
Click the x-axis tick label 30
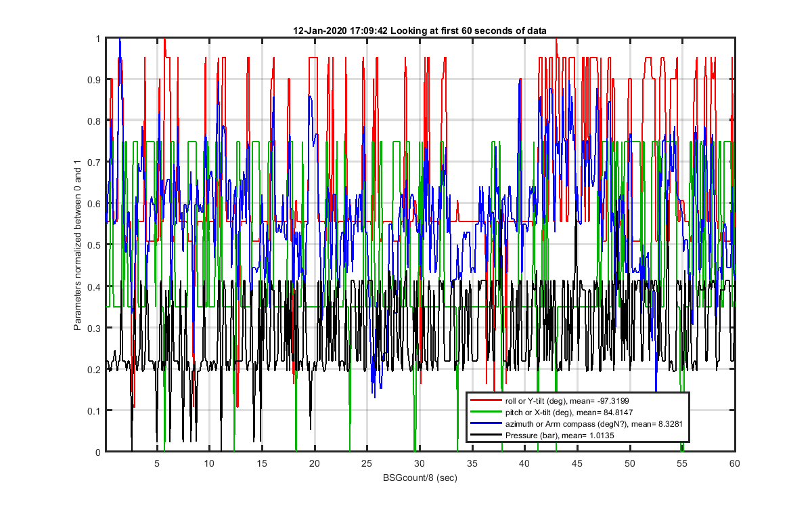pyautogui.click(x=420, y=463)
